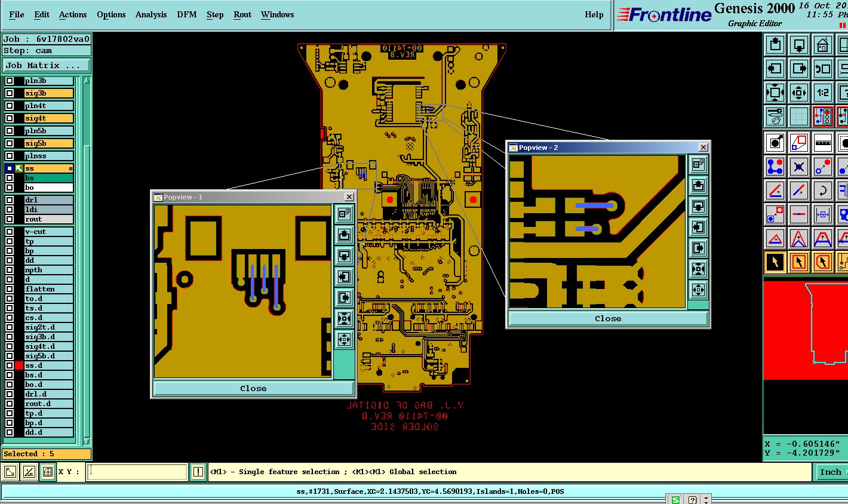
Task: Click the rotate curved arrow icon
Action: coord(823,190)
